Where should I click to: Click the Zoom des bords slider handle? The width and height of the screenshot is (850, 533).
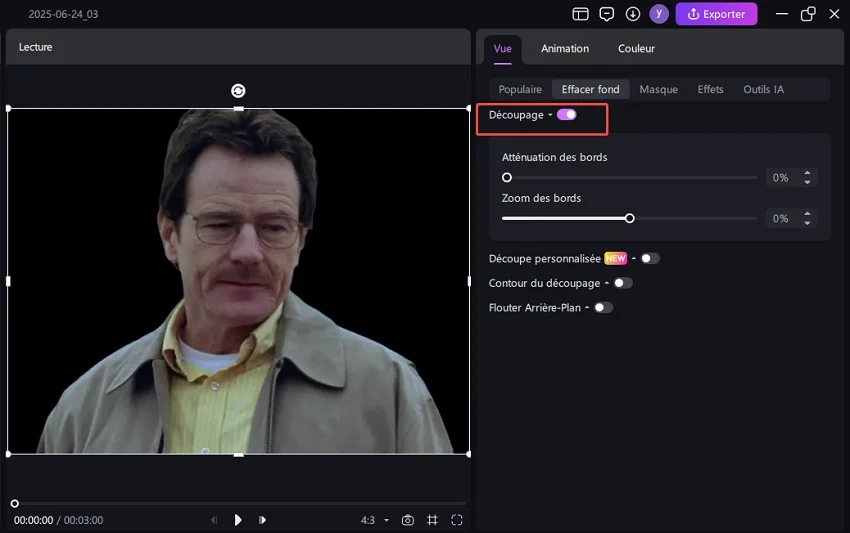pos(630,218)
